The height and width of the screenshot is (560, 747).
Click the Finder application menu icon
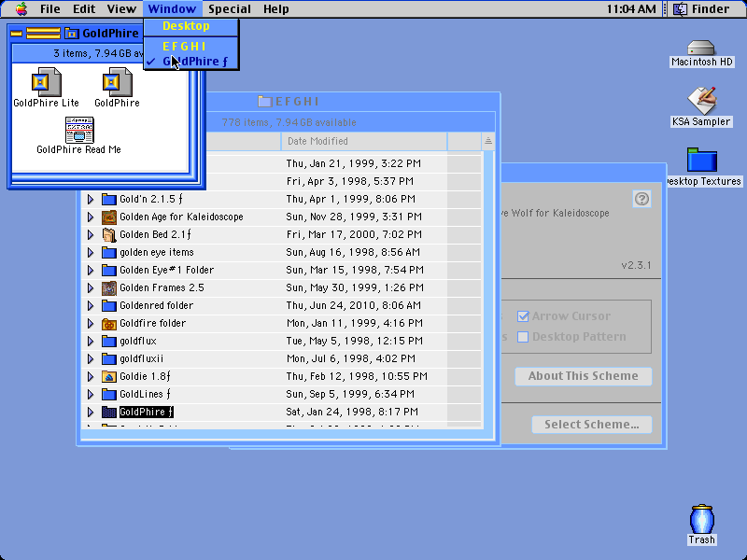(x=681, y=9)
